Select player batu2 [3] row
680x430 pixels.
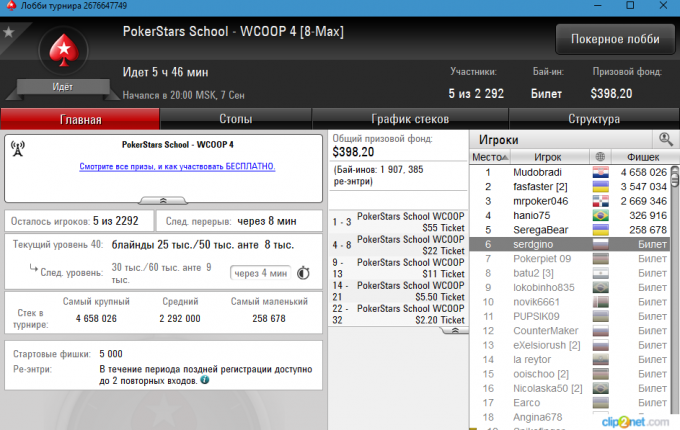tap(570, 273)
